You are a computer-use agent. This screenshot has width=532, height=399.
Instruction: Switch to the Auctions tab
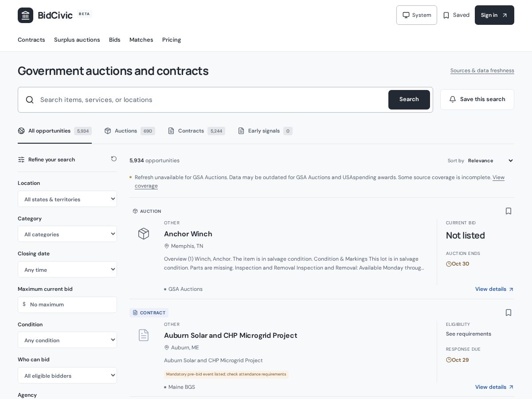129,131
